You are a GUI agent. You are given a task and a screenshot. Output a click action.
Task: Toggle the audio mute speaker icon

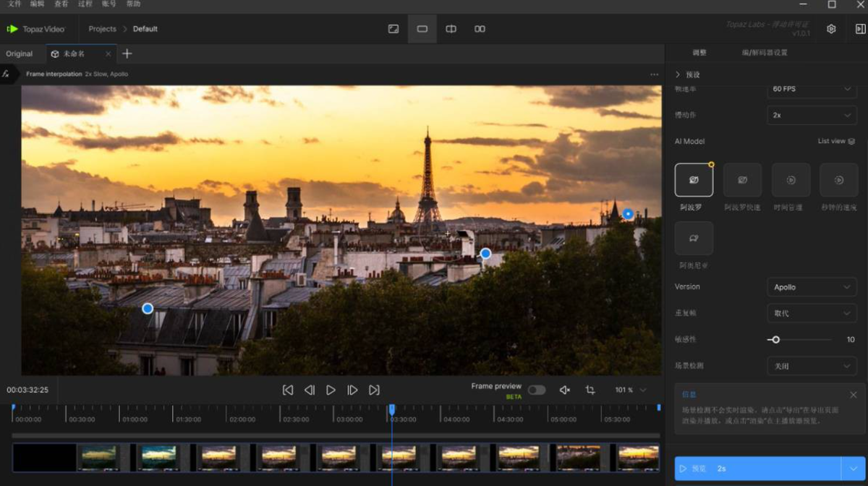(565, 390)
